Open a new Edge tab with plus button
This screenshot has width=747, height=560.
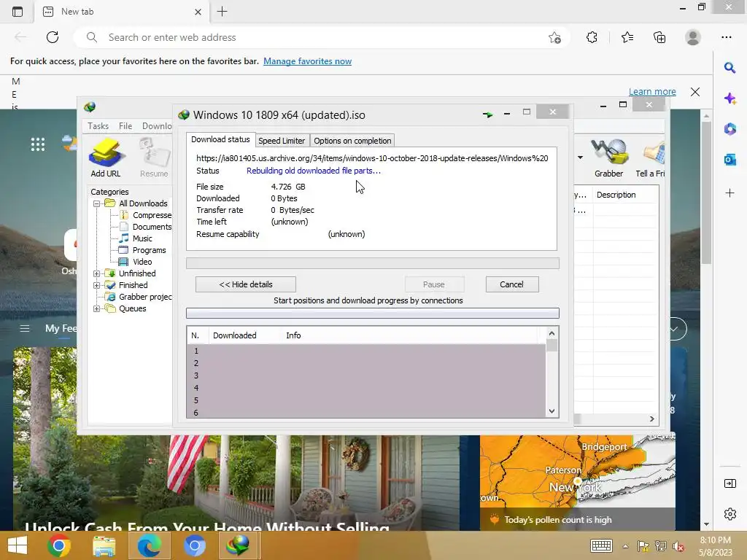click(x=222, y=12)
